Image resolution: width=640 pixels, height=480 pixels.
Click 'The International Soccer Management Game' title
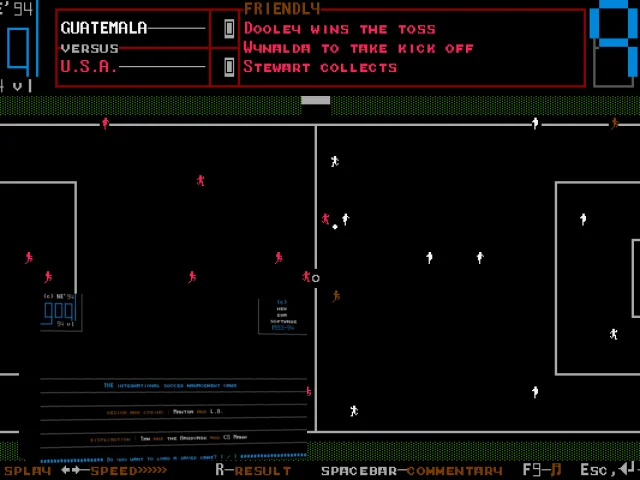(170, 385)
